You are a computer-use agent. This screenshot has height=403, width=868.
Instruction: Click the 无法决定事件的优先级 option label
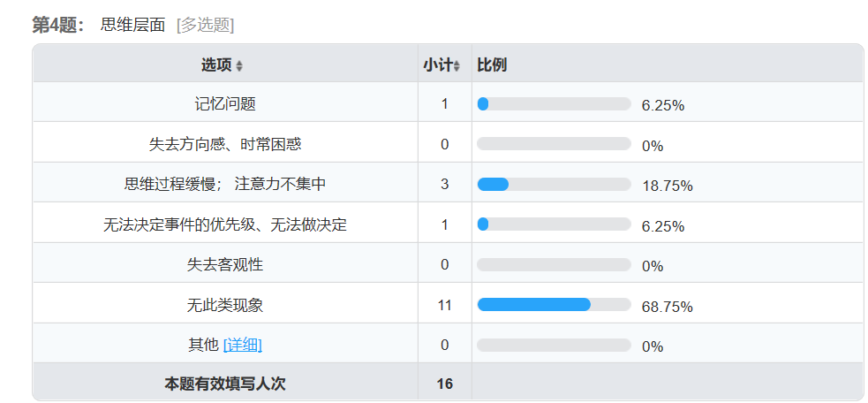click(225, 224)
